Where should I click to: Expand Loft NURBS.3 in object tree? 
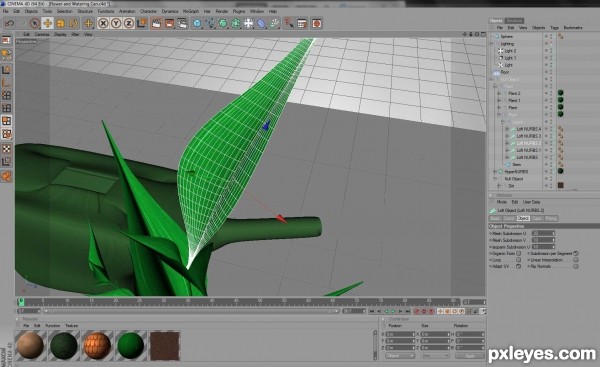[x=507, y=136]
